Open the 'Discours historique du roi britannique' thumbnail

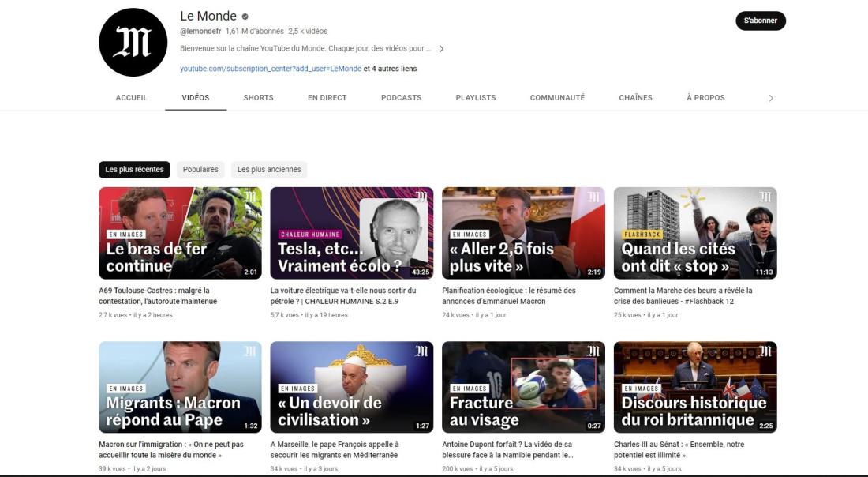click(x=695, y=387)
